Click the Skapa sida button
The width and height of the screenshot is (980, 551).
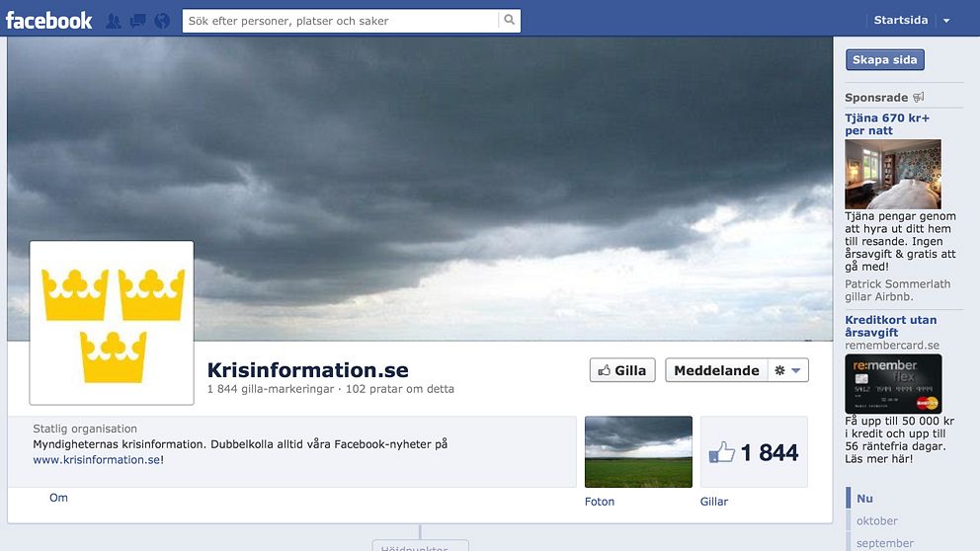point(884,60)
